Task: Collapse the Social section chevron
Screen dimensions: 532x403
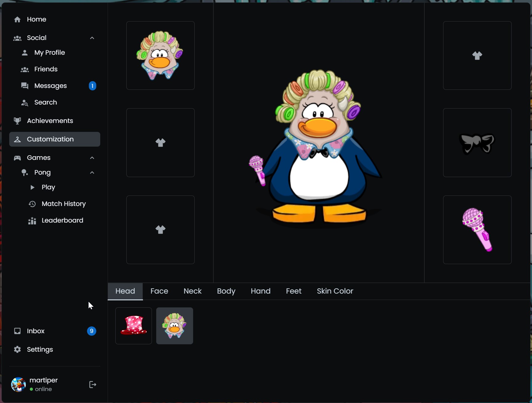Action: [92, 38]
